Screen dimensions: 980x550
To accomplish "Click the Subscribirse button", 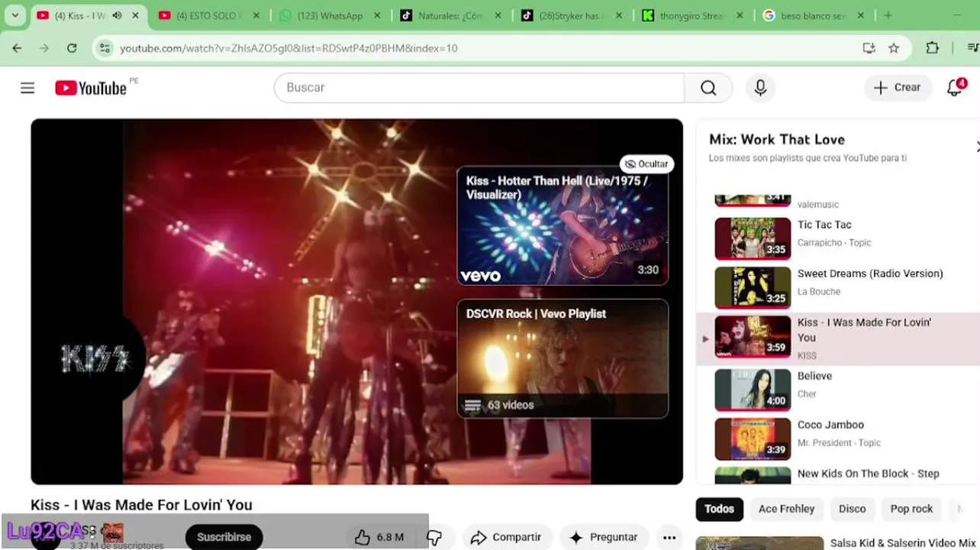I will (x=224, y=537).
